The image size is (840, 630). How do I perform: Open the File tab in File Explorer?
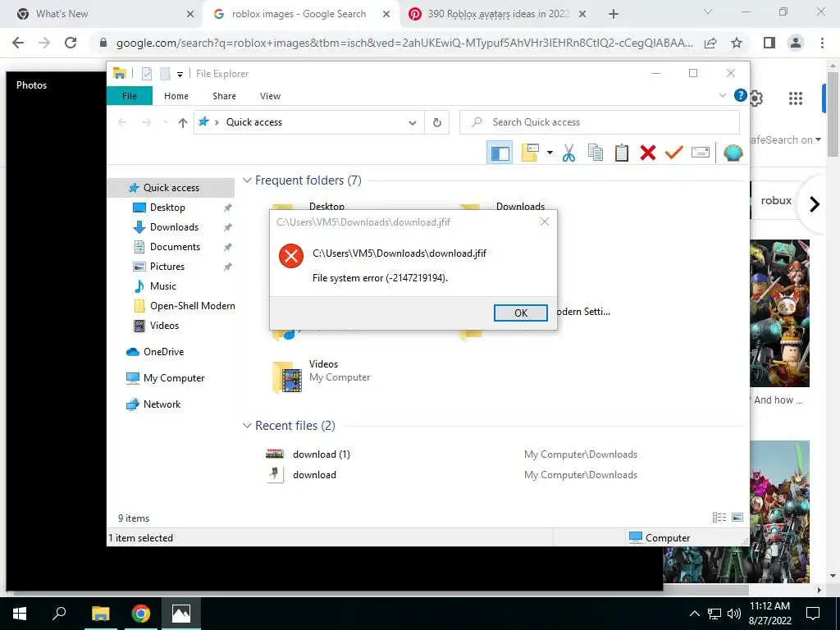pos(130,96)
